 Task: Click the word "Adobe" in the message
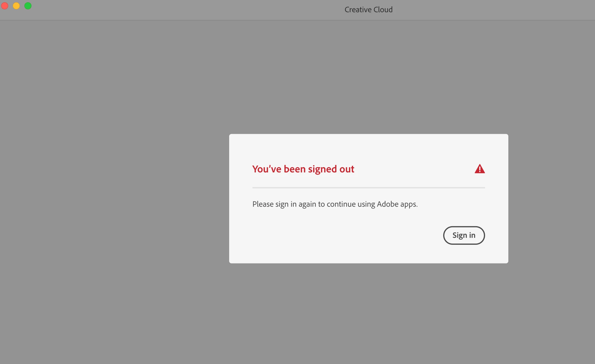387,204
